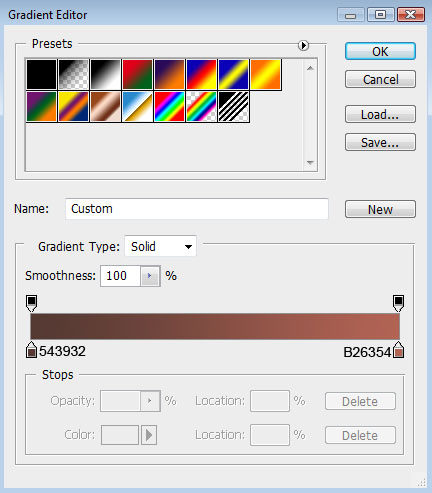Select the red to green gradient preset

pyautogui.click(x=137, y=74)
